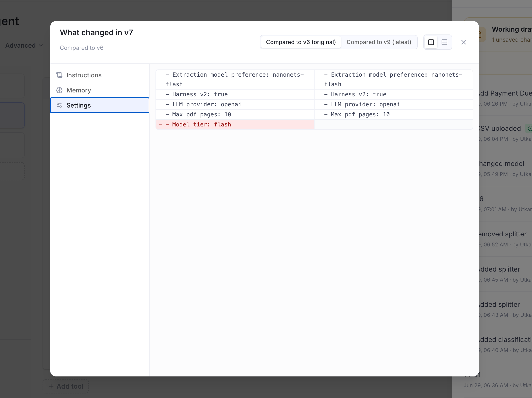Viewport: 532px width, 398px height.
Task: Open Added classification version entry
Action: (505, 344)
